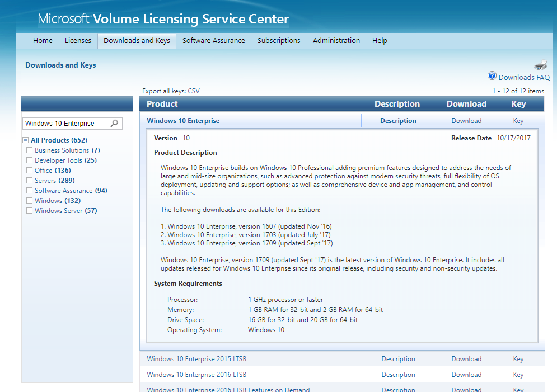Toggle the All Products checkbox
557x392 pixels.
pos(26,140)
